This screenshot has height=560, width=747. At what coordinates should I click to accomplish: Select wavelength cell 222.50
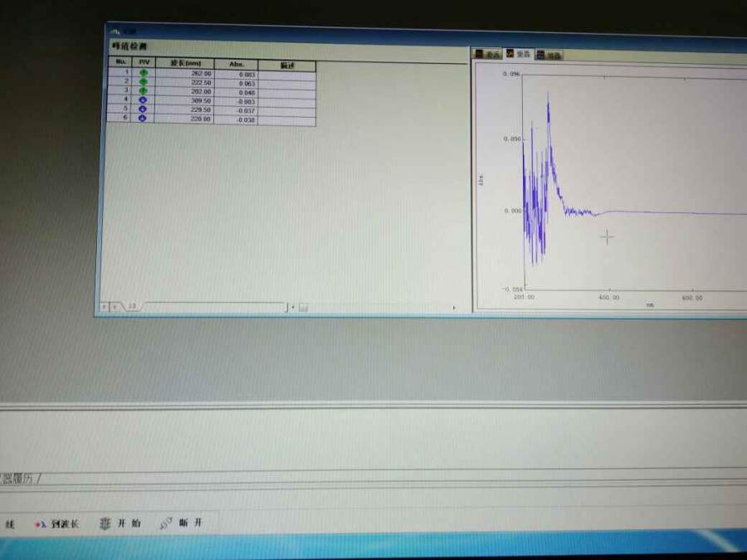click(x=185, y=82)
